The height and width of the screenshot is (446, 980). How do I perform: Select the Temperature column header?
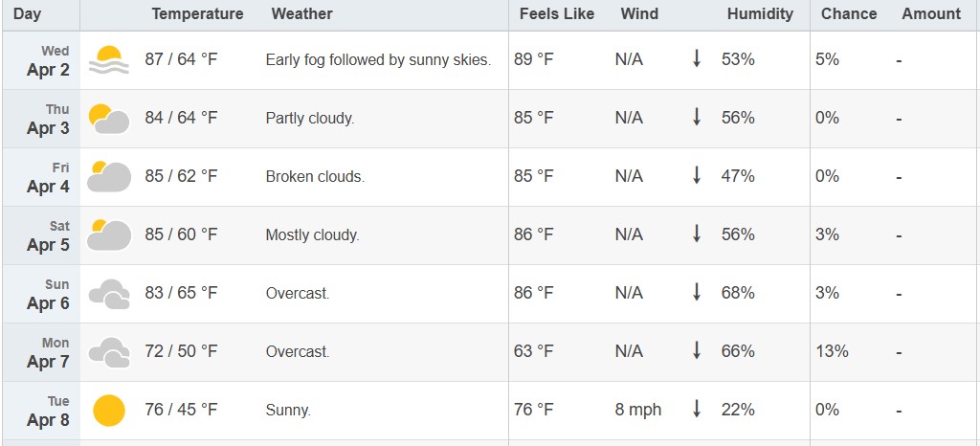point(197,13)
